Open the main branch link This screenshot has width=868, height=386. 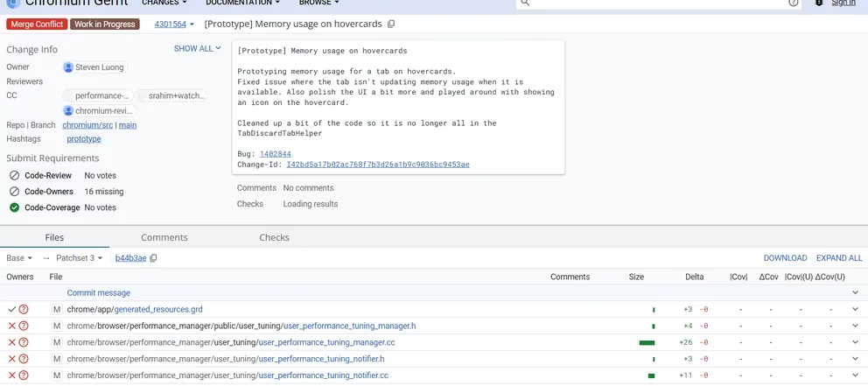tap(128, 125)
